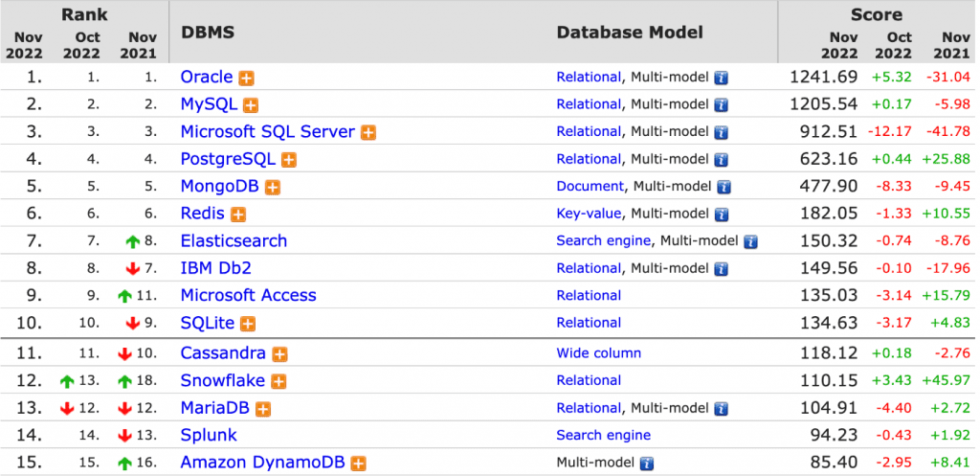980x476 pixels.
Task: Open the MongoDB link
Action: [x=219, y=186]
